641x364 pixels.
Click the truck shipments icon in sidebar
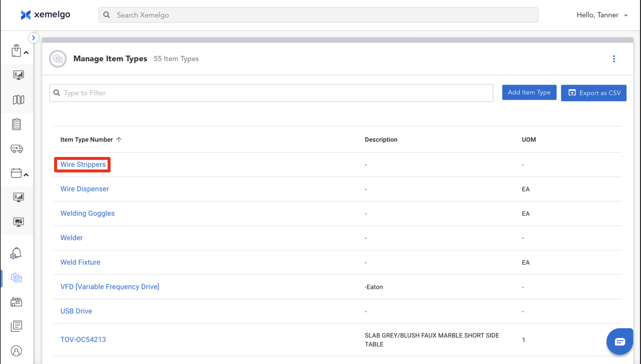point(17,149)
